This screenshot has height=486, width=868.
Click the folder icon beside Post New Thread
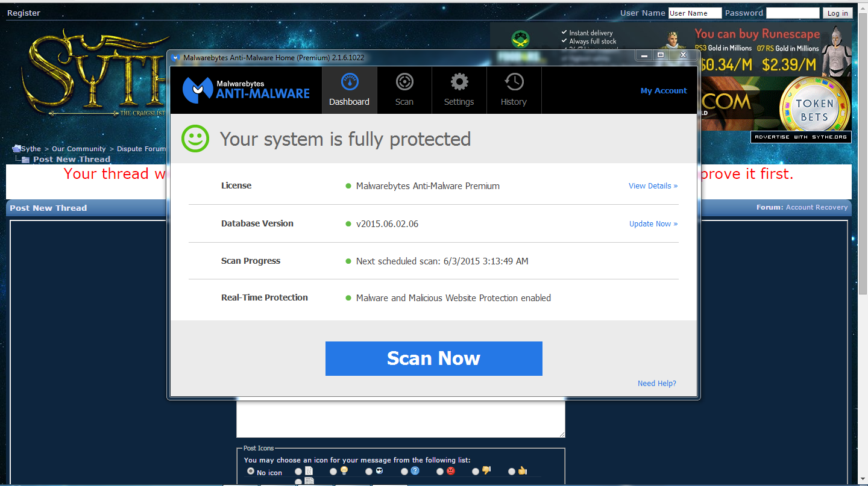(25, 160)
